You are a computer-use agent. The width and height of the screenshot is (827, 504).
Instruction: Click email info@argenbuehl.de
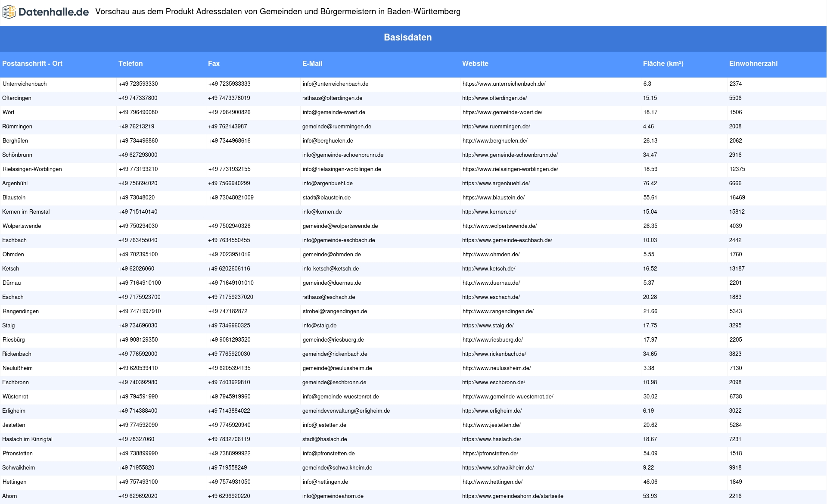[x=327, y=184]
